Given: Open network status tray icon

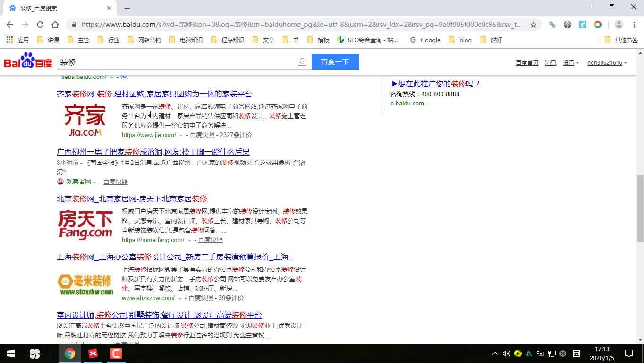Looking at the screenshot, I should (551, 354).
